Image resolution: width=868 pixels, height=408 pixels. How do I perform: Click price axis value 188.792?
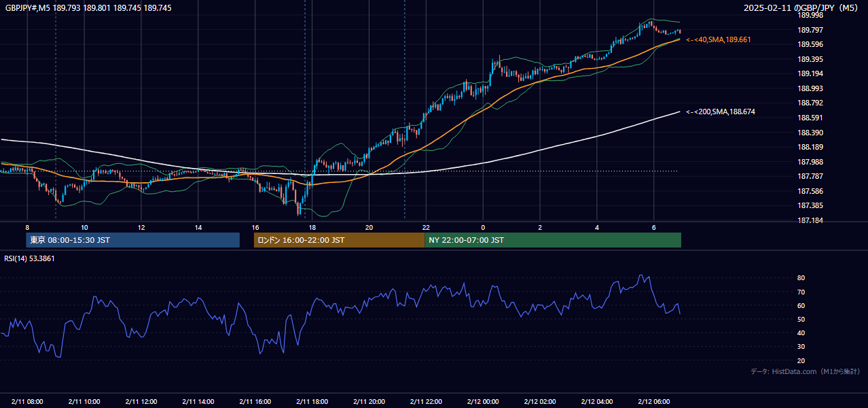(810, 103)
